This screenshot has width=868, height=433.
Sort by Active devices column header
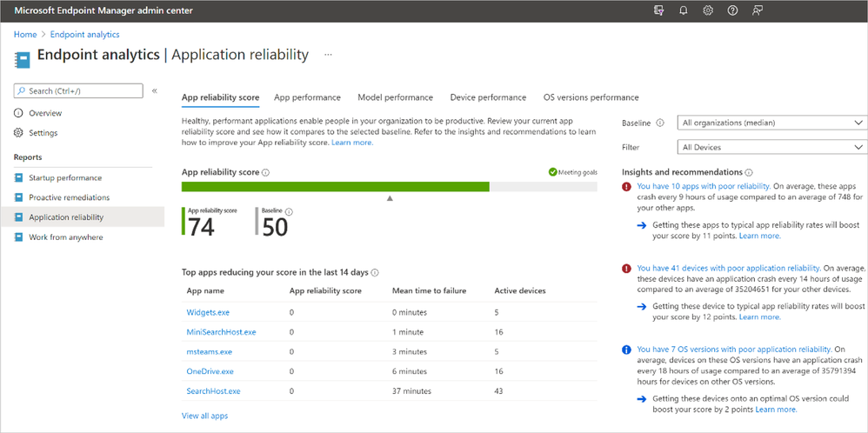click(x=520, y=290)
